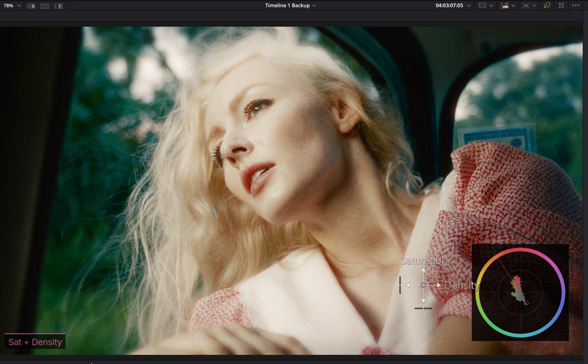Expand the image overlay options chevron

click(x=534, y=6)
